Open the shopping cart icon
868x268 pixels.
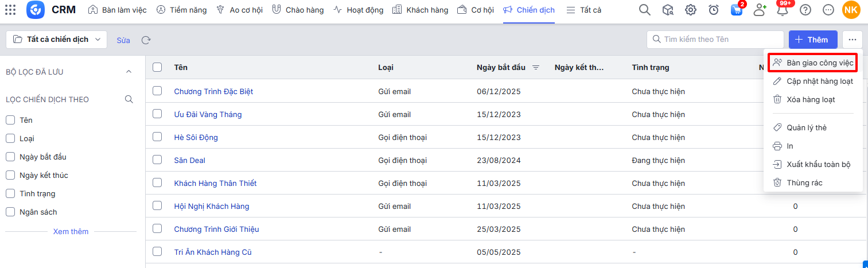pyautogui.click(x=737, y=10)
